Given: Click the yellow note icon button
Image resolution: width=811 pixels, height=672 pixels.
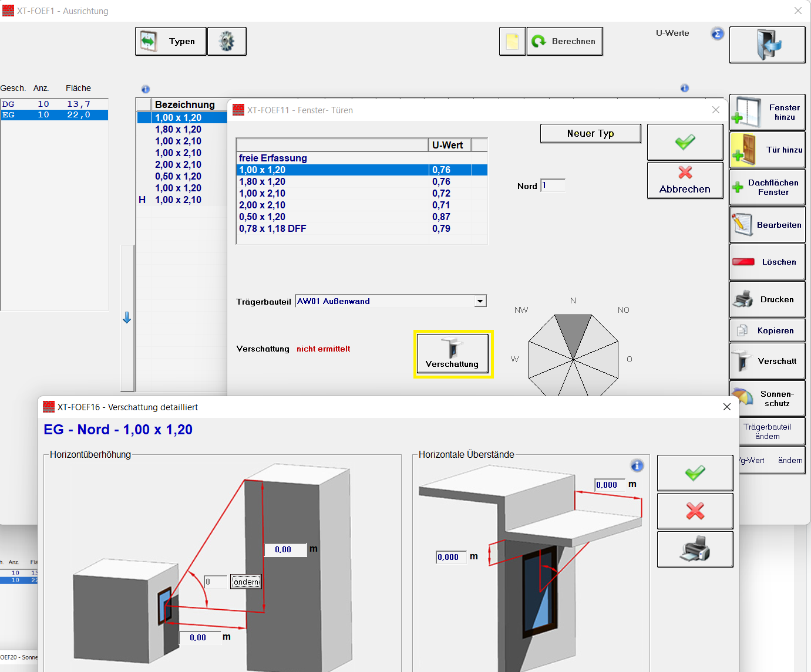Looking at the screenshot, I should pos(512,41).
